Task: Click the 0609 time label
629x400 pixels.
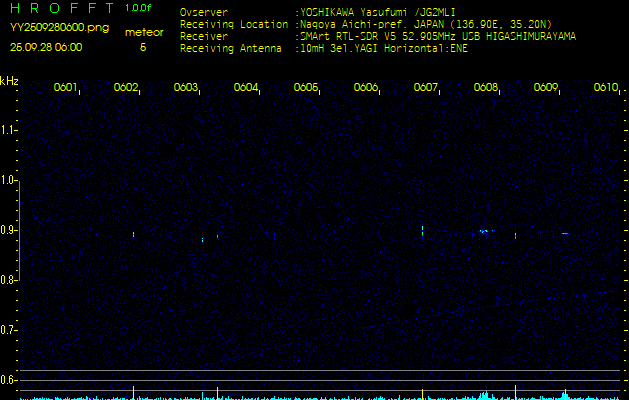Action: pos(546,87)
